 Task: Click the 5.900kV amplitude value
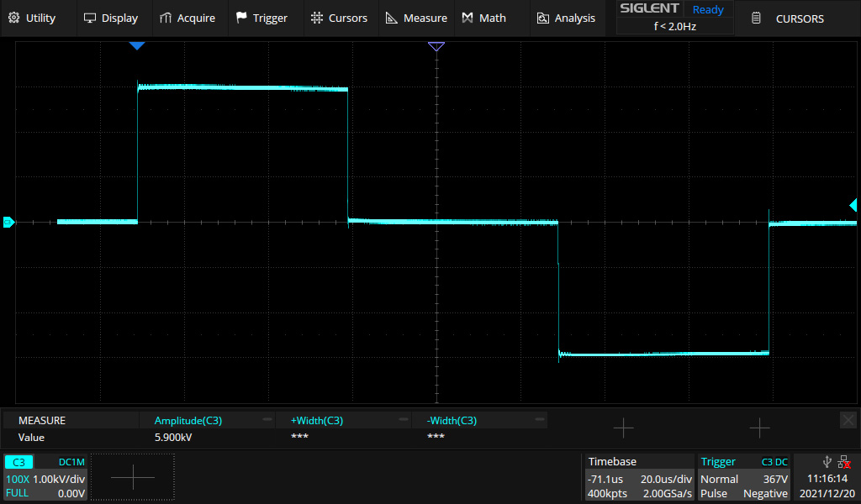pos(173,438)
